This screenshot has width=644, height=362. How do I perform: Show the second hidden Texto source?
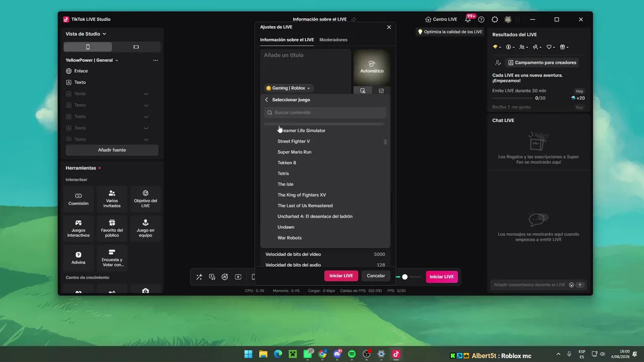(146, 106)
